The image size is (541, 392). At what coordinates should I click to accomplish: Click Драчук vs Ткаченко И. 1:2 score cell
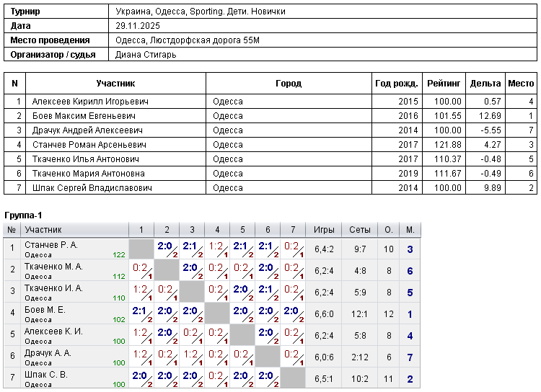192,357
